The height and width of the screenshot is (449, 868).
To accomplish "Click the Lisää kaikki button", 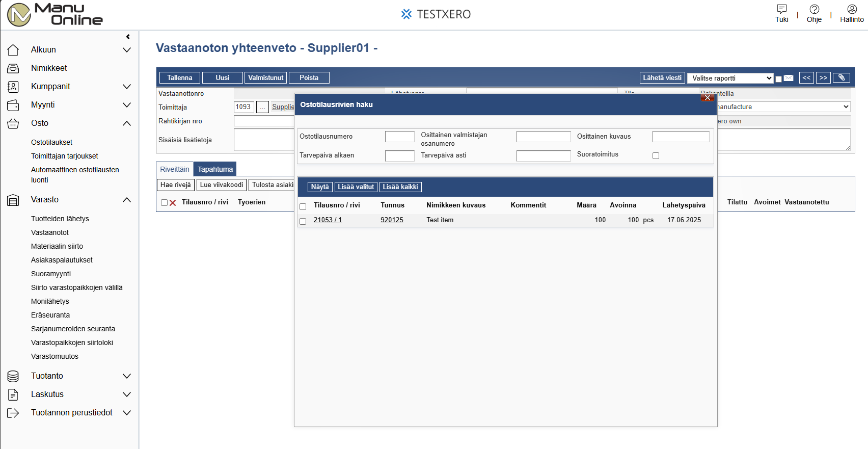I will [x=400, y=187].
